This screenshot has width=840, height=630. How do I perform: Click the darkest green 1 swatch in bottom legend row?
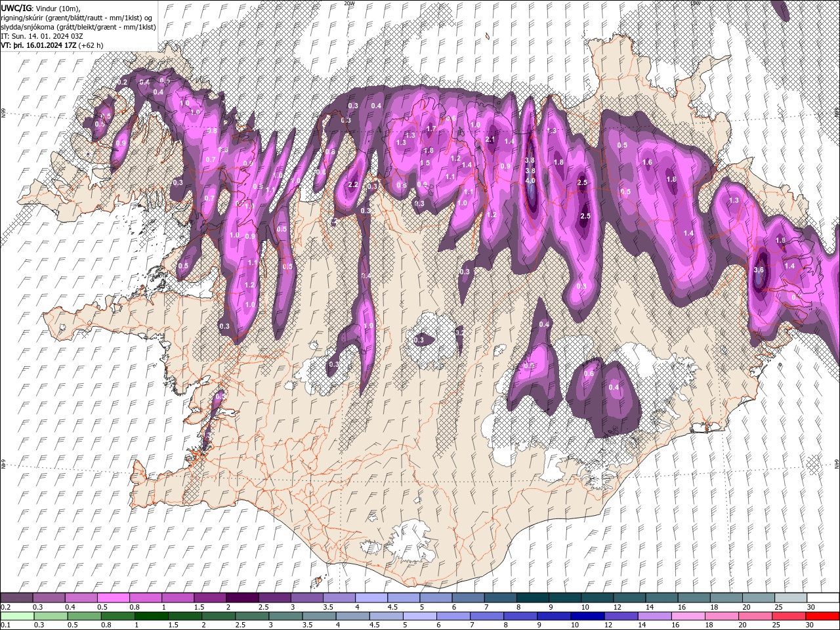click(x=152, y=616)
